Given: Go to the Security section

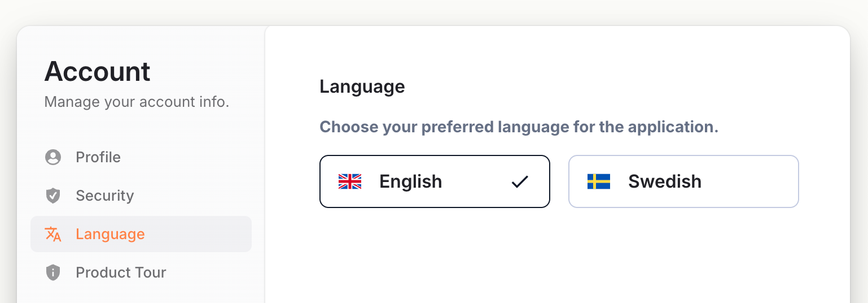Looking at the screenshot, I should [105, 196].
